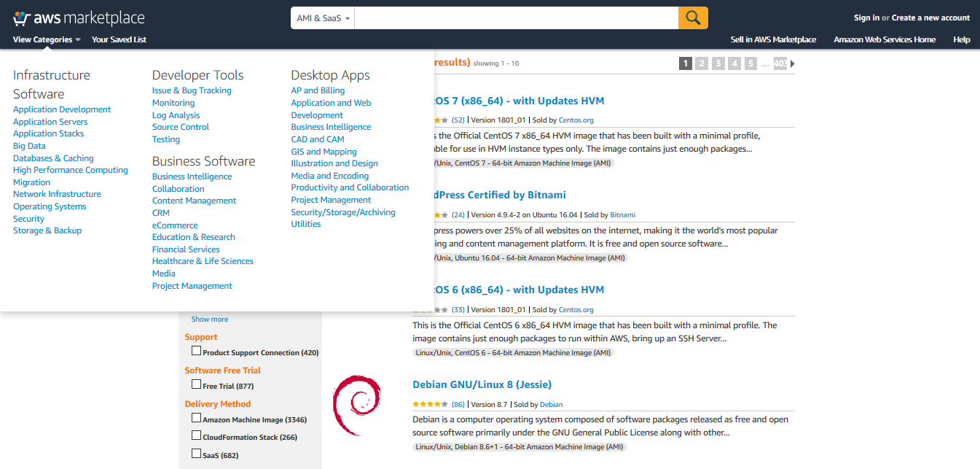Open Utilities under Desktop Apps
The width and height of the screenshot is (980, 469).
[306, 224]
